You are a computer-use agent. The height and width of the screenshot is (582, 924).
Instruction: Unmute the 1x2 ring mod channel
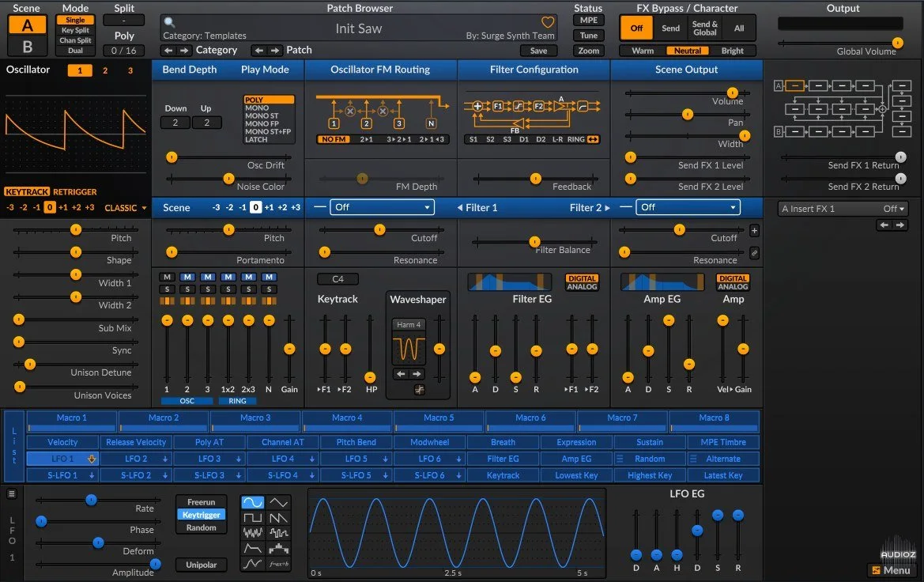coord(228,277)
